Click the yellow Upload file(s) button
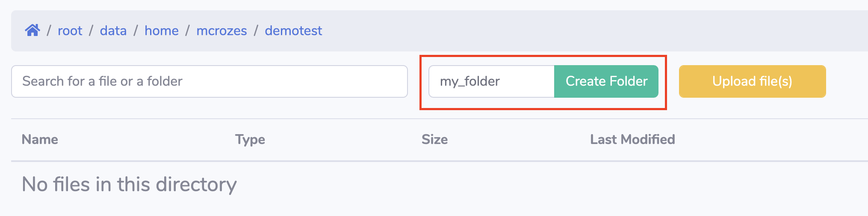This screenshot has height=216, width=868. [752, 81]
